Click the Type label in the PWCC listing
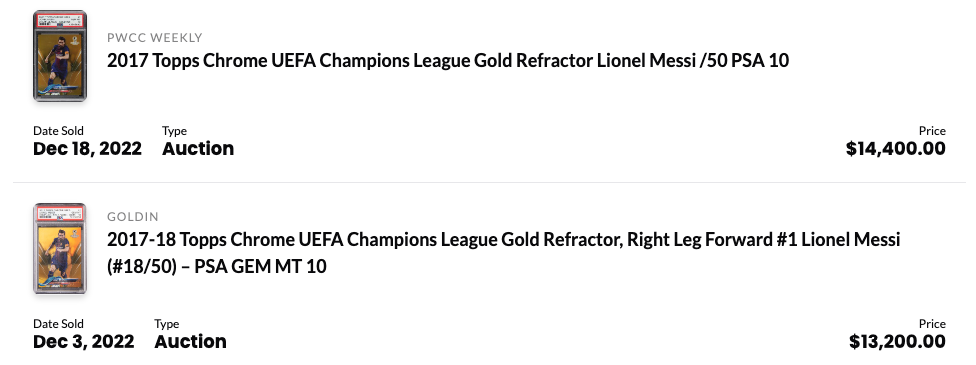 174,131
